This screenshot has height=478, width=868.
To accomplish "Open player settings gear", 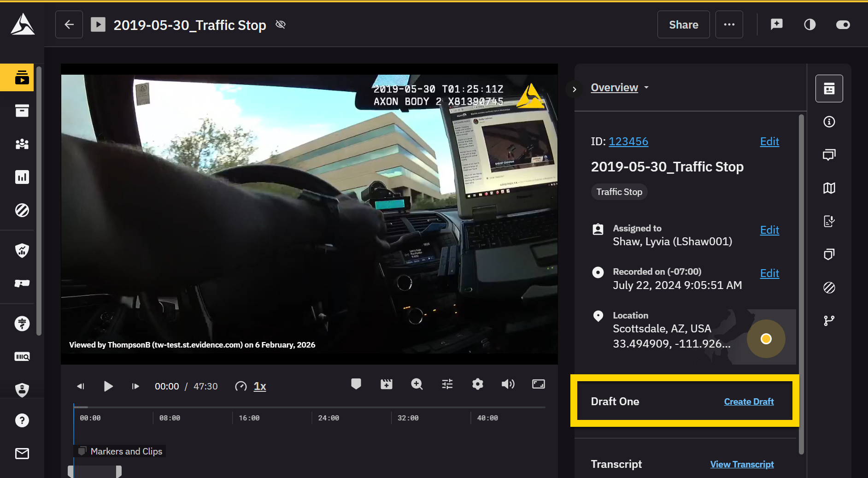I will tap(478, 384).
